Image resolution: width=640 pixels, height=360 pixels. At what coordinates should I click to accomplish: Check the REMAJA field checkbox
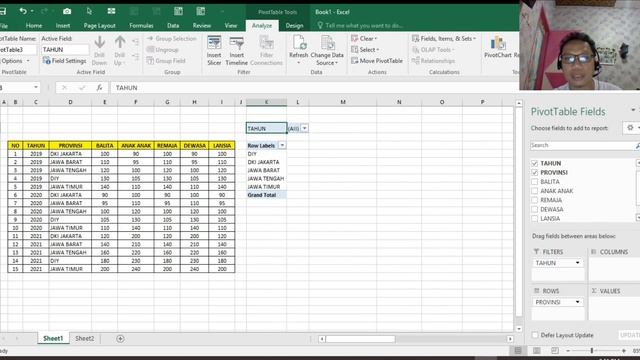(x=534, y=200)
